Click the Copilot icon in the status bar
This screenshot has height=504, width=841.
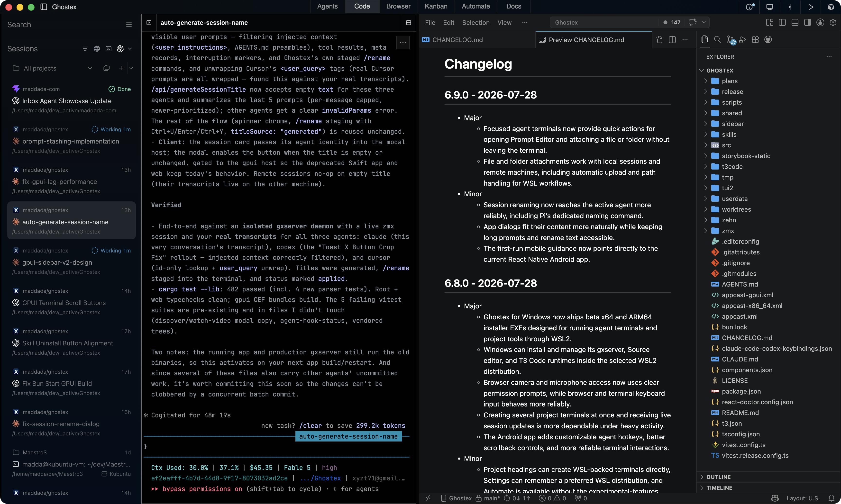[x=775, y=498]
